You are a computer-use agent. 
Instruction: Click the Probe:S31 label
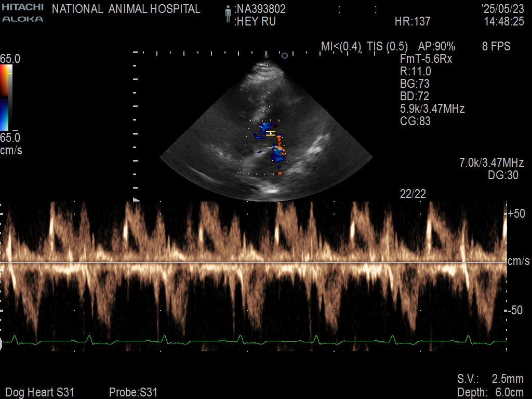click(x=133, y=392)
